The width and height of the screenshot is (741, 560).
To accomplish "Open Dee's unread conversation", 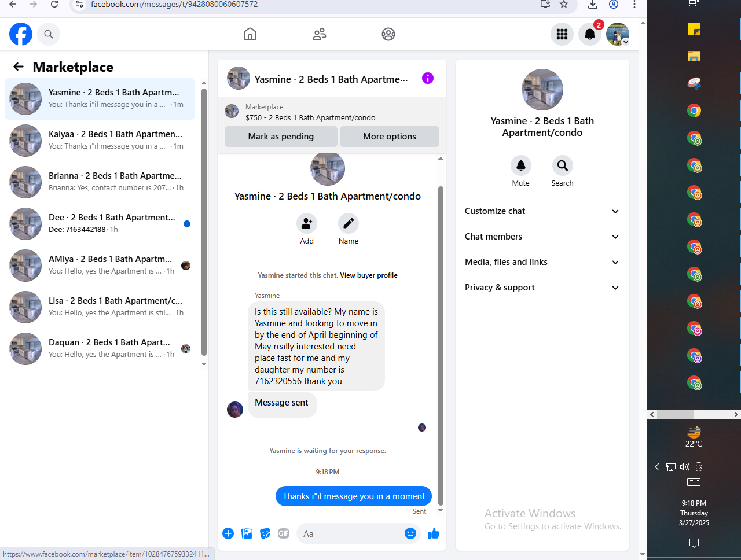I will tap(100, 224).
